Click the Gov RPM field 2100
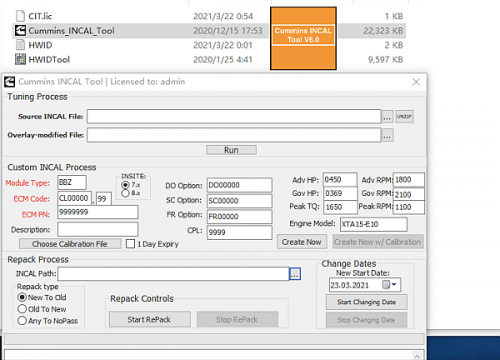 [x=409, y=194]
